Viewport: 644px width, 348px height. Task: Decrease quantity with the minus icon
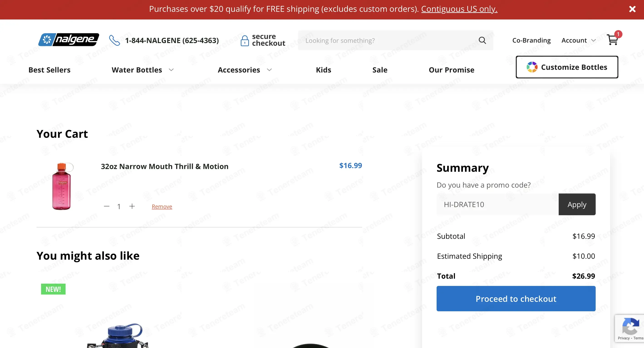[x=106, y=206]
